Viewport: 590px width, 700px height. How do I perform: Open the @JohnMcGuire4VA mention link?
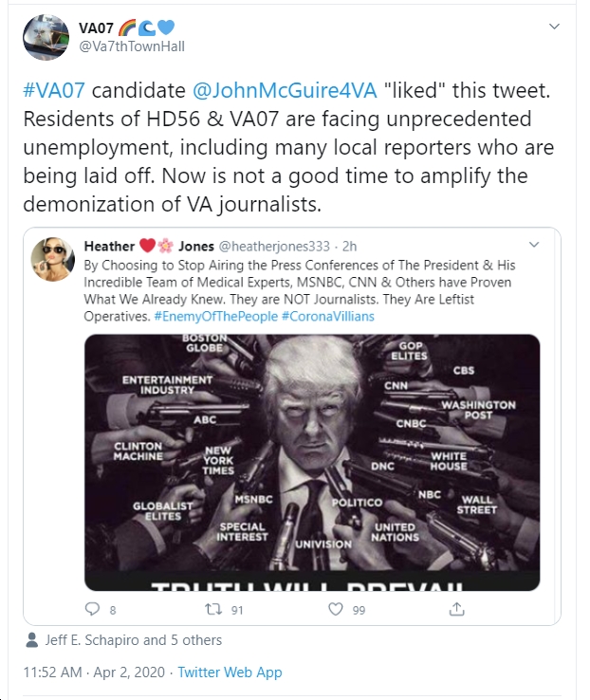point(285,90)
